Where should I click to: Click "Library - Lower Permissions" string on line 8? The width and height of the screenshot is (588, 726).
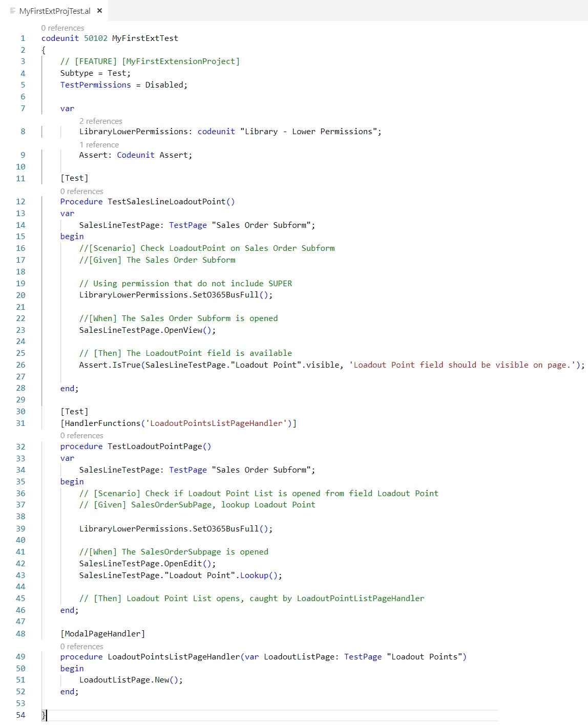point(308,132)
